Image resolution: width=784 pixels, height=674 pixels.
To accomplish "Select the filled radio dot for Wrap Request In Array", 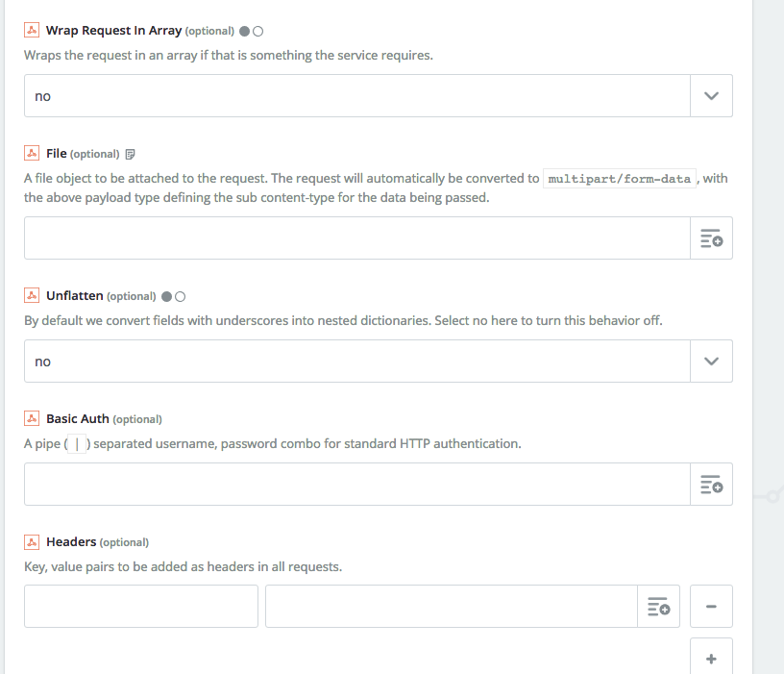I will [244, 31].
